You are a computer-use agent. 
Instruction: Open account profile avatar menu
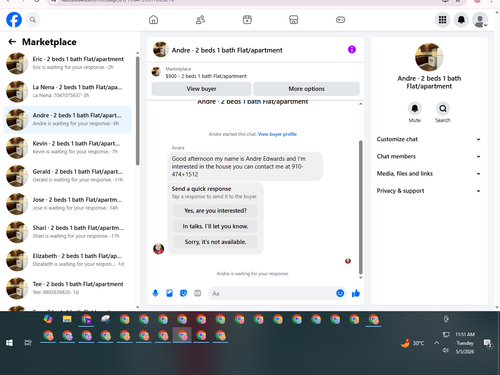(x=480, y=20)
